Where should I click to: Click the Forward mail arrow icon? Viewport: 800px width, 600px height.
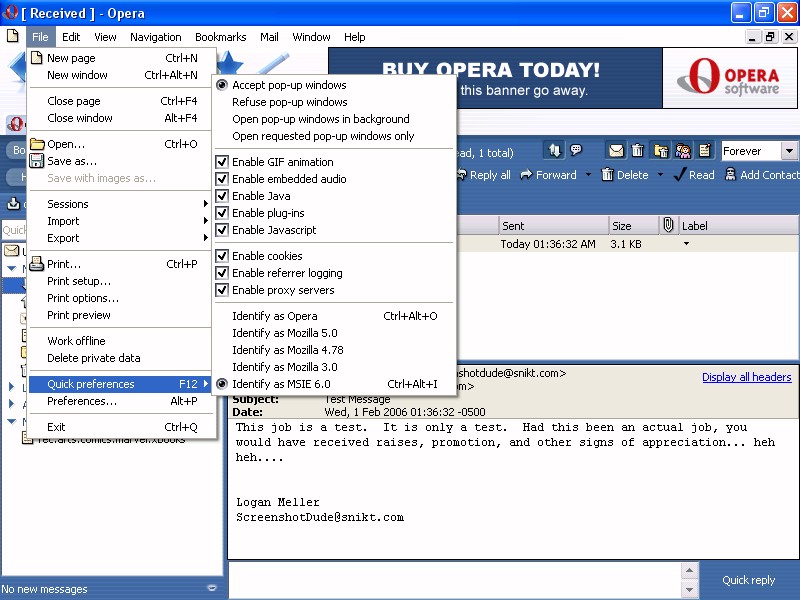pyautogui.click(x=525, y=175)
